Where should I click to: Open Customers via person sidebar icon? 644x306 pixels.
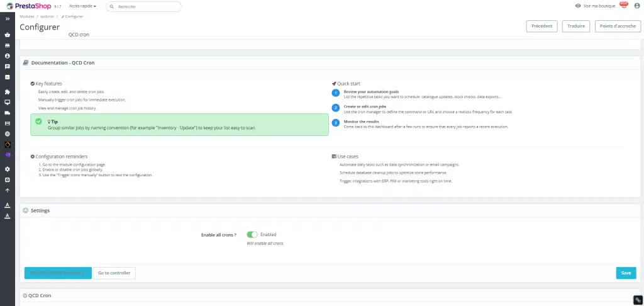8,56
